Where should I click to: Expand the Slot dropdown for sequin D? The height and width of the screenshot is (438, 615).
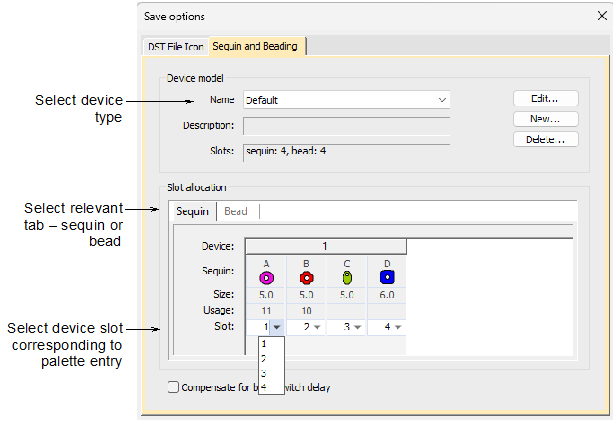398,327
